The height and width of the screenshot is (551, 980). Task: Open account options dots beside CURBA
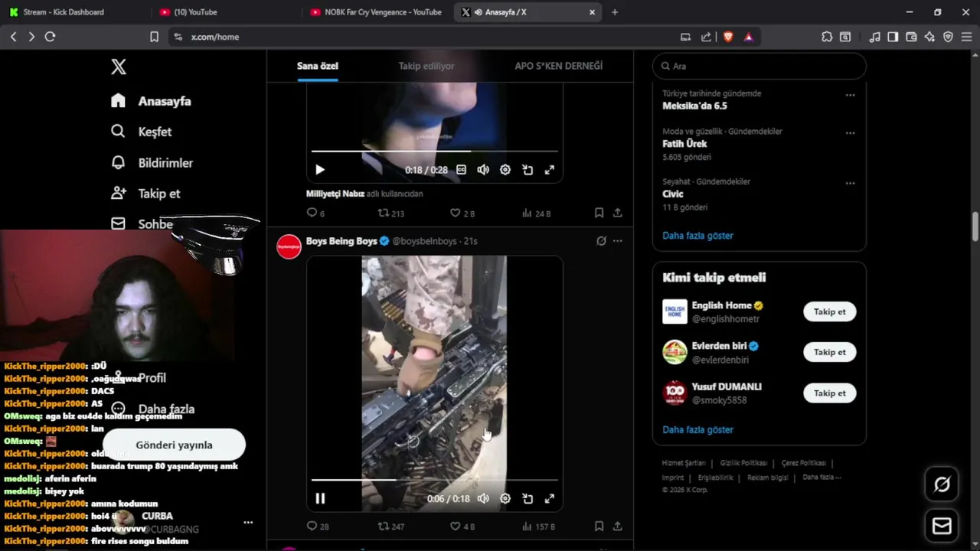[x=248, y=523]
